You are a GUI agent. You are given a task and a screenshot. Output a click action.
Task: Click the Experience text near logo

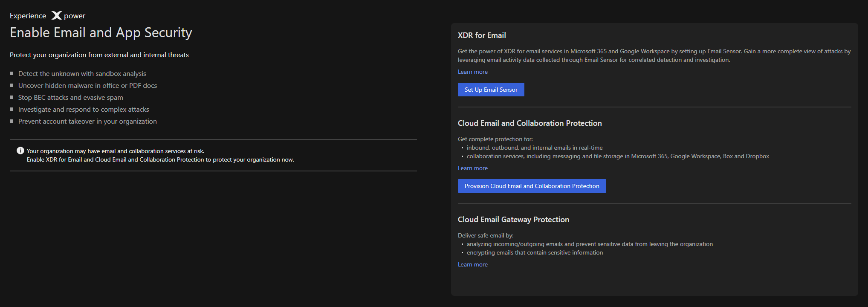pos(28,16)
